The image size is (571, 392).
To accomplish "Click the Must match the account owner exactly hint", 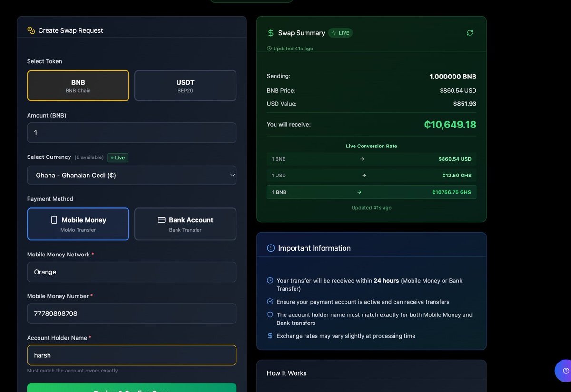I will (x=72, y=371).
